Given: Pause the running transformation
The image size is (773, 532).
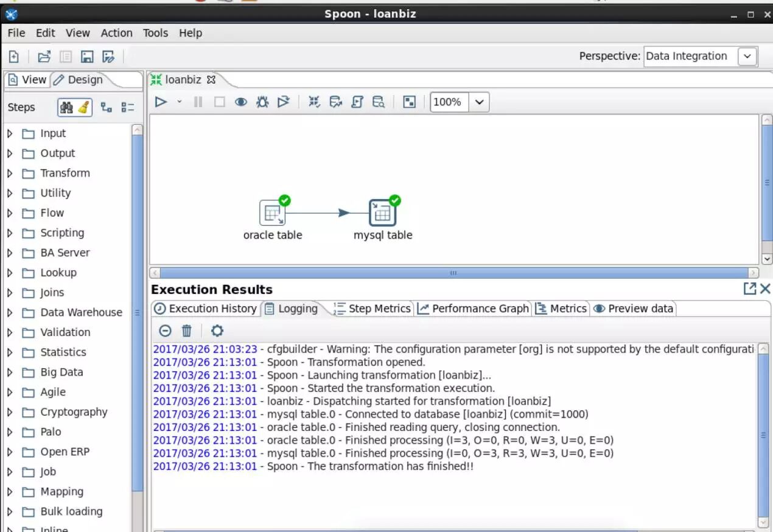Looking at the screenshot, I should (x=198, y=102).
